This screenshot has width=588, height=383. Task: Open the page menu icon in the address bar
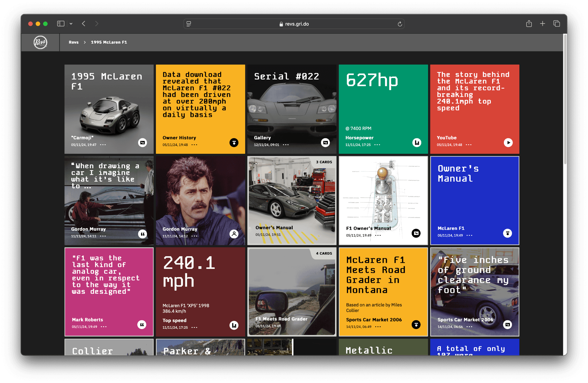pyautogui.click(x=189, y=24)
